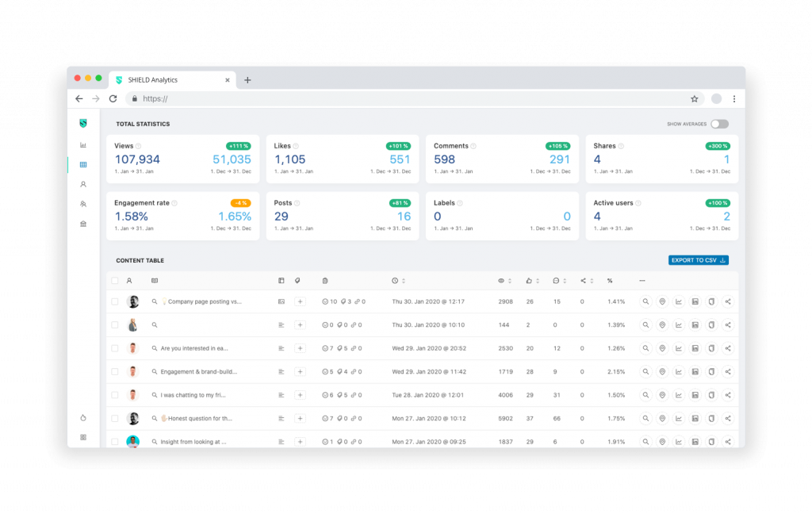
Task: Click the Export to CSV button
Action: tap(698, 259)
